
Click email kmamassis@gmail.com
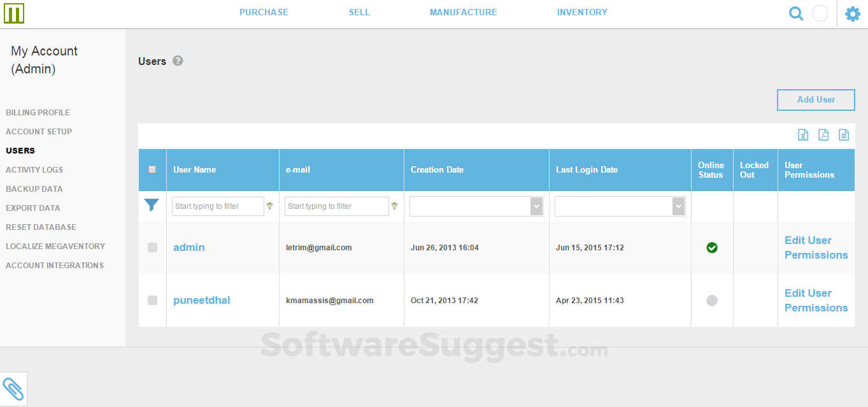330,300
